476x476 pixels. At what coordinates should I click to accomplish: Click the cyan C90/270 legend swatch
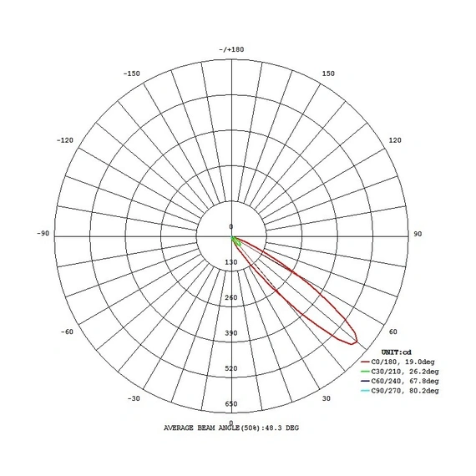[x=365, y=391]
